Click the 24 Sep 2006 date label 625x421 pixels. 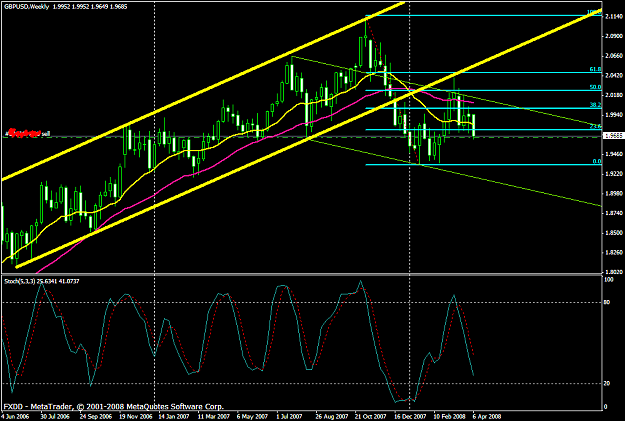tap(95, 417)
